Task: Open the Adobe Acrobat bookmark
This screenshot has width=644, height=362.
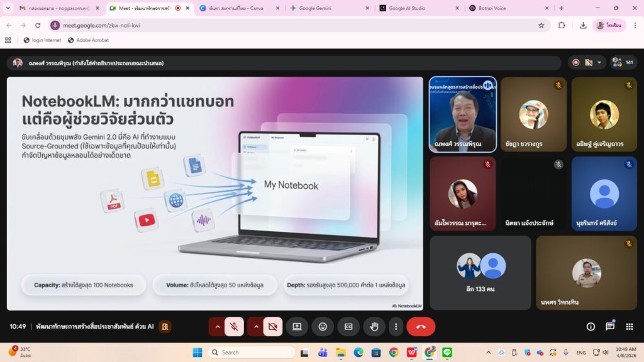Action: (x=88, y=40)
